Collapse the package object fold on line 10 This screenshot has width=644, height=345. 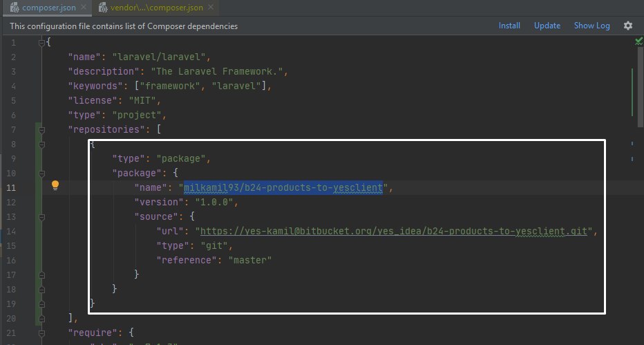pos(41,174)
